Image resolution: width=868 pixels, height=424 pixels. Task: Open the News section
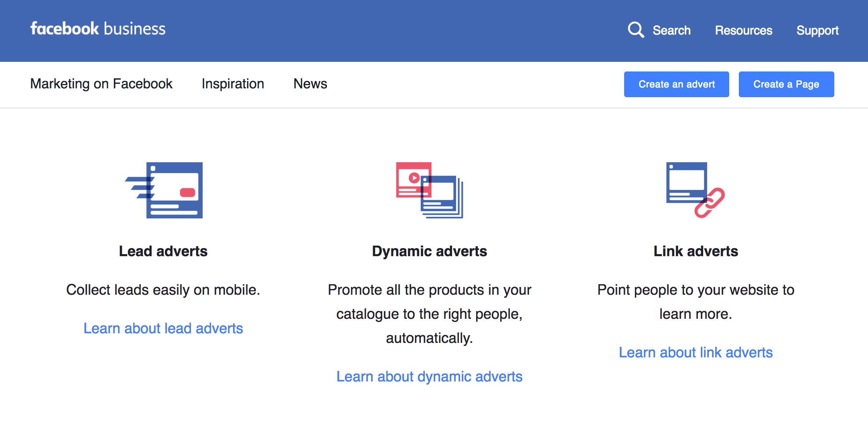point(310,84)
